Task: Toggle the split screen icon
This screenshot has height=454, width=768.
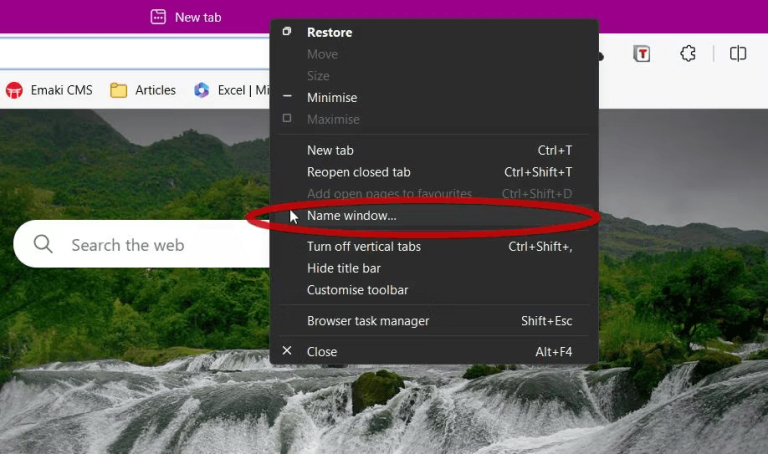Action: click(x=738, y=53)
